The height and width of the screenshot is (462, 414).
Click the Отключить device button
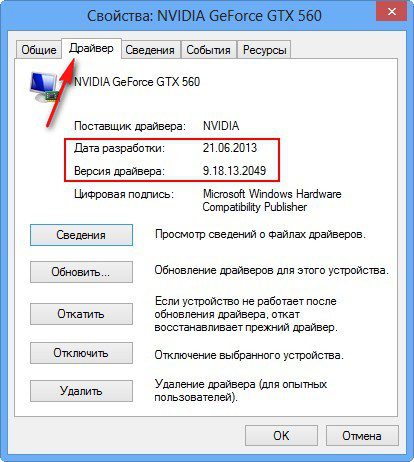point(81,353)
